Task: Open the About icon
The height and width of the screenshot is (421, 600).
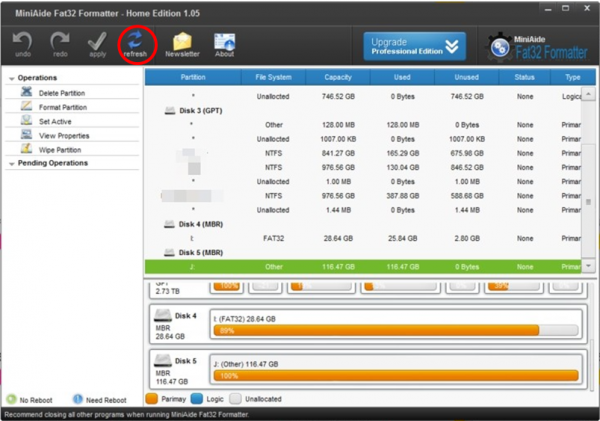Action: [224, 43]
